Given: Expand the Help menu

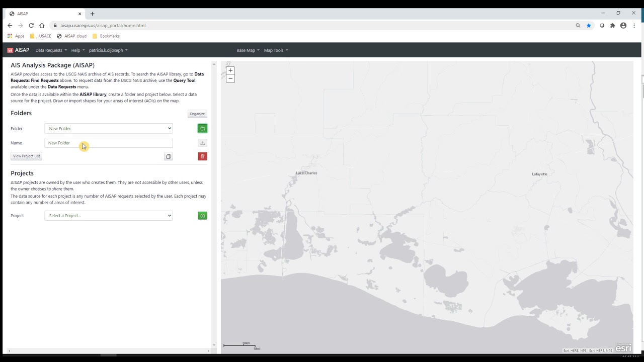Looking at the screenshot, I should tap(78, 50).
